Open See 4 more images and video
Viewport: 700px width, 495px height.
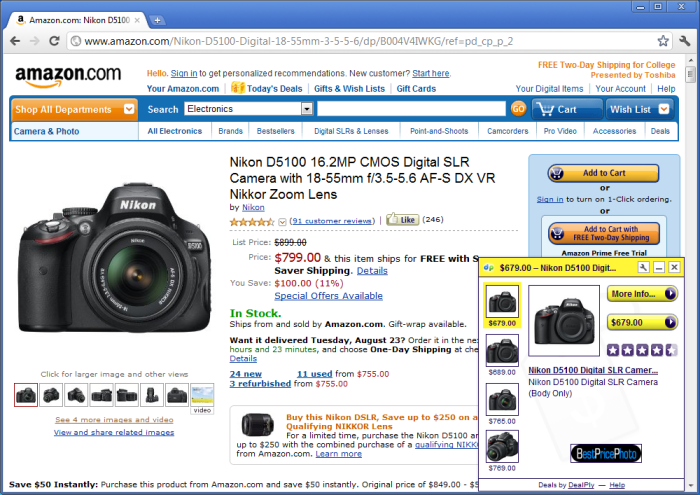click(x=114, y=420)
